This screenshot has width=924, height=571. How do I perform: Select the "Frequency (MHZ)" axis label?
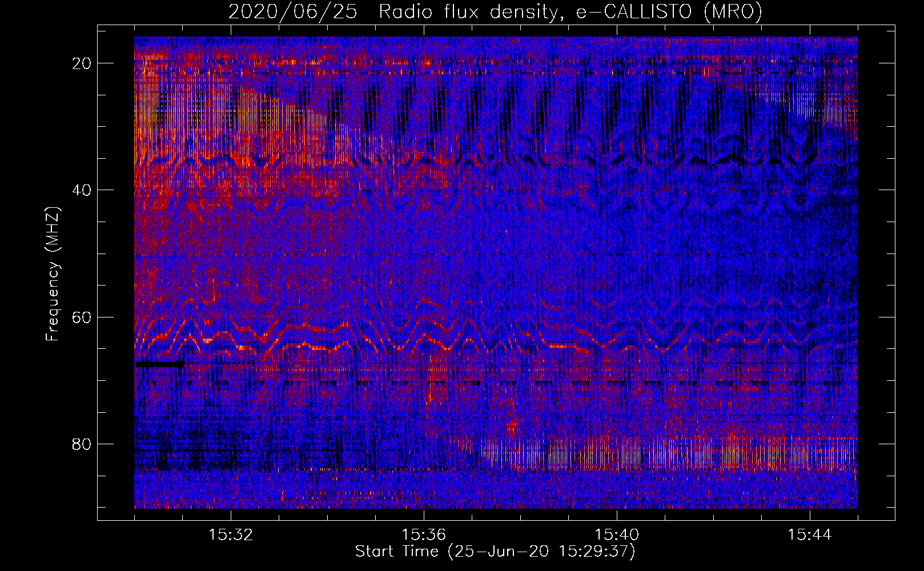coord(53,274)
